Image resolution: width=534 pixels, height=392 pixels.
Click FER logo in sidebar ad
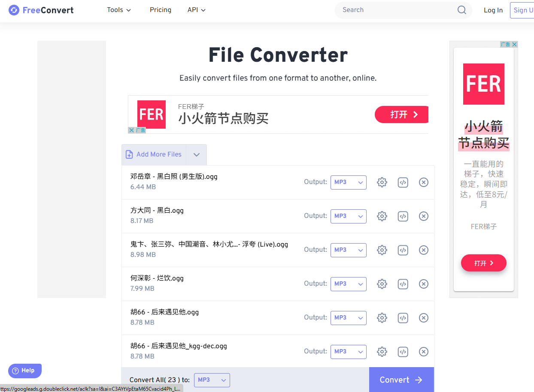click(484, 84)
